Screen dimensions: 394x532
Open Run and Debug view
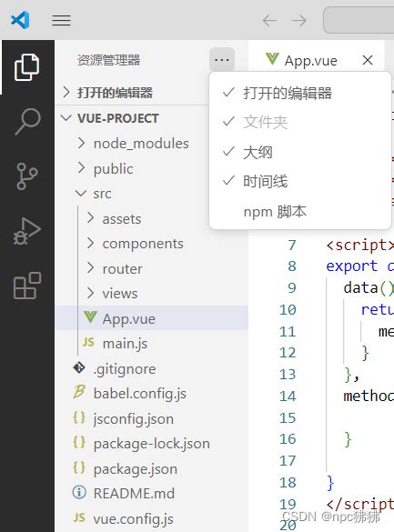coord(26,231)
